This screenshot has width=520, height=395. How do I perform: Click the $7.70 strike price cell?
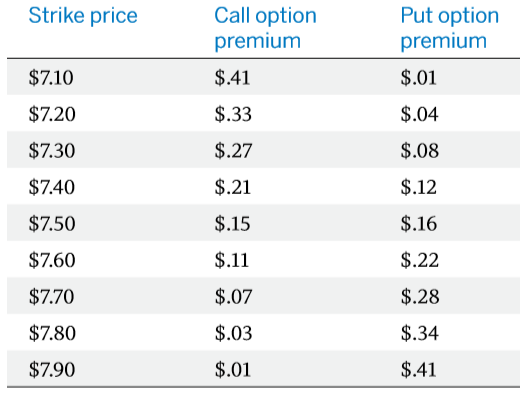coord(51,296)
